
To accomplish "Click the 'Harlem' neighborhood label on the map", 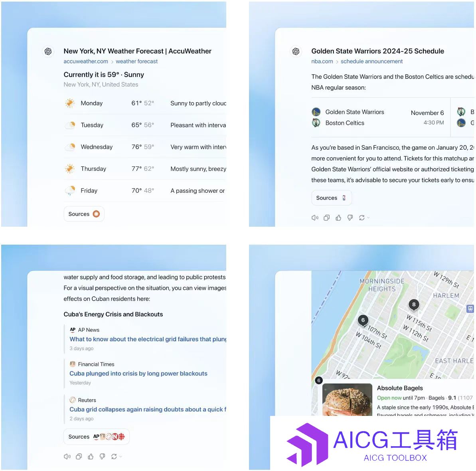I will point(446,295).
